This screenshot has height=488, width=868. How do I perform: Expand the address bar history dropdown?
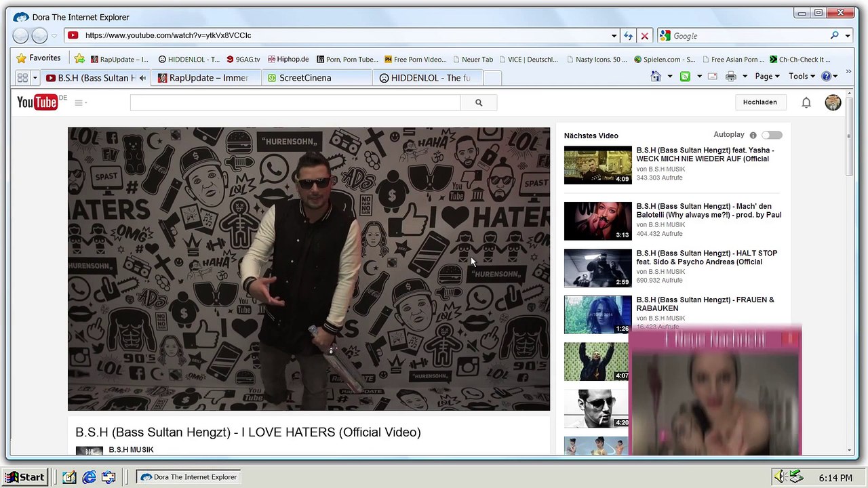(x=614, y=36)
